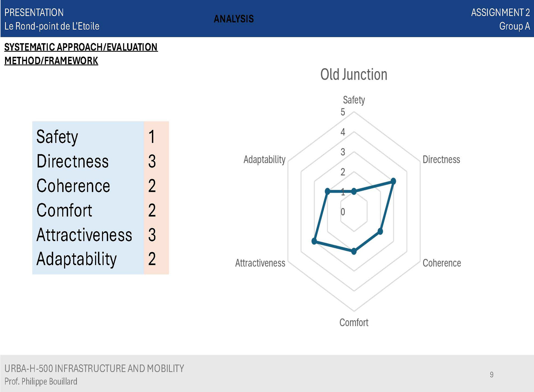Click the Directness data point on radar chart

(393, 181)
